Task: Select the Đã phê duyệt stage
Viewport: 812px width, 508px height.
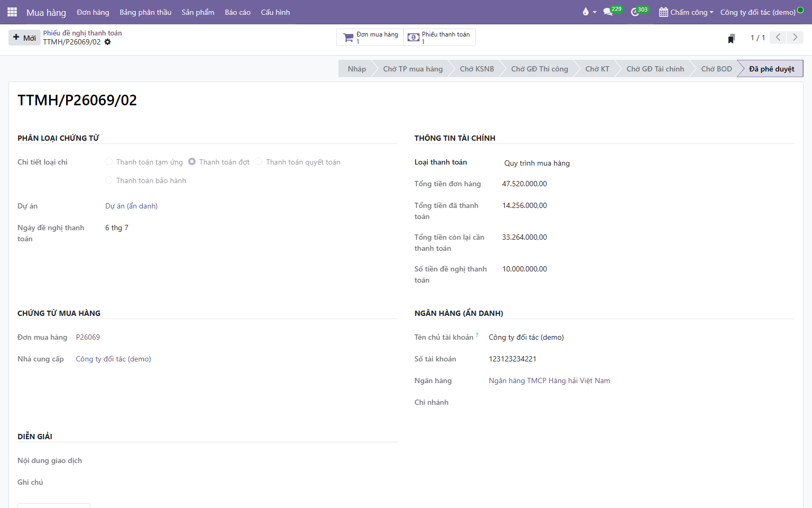Action: pos(771,69)
